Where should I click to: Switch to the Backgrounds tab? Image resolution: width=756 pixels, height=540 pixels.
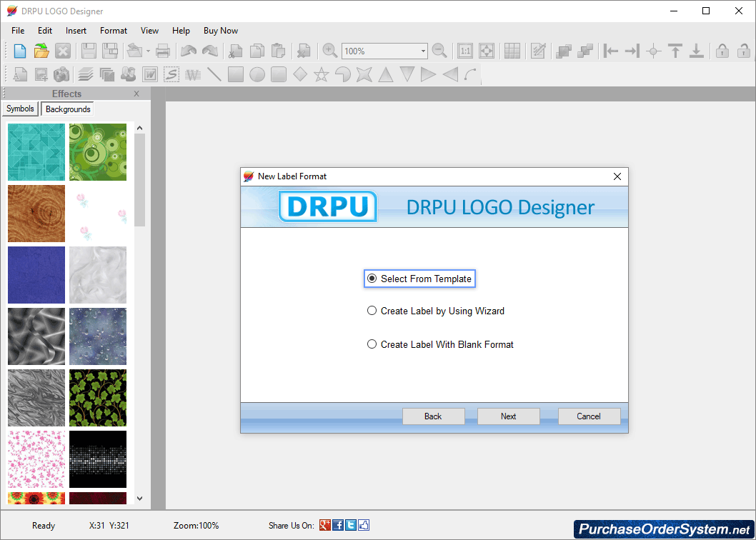click(x=67, y=109)
